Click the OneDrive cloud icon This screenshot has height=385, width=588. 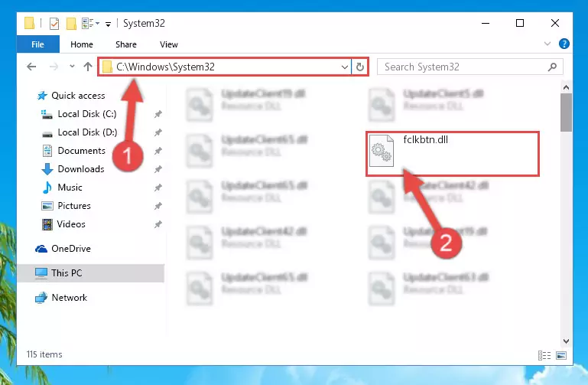pyautogui.click(x=41, y=249)
